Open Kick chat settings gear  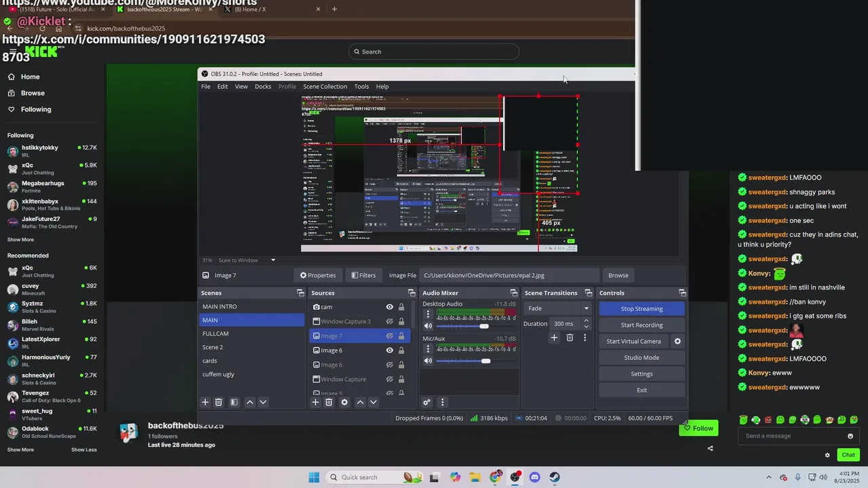pos(827,455)
